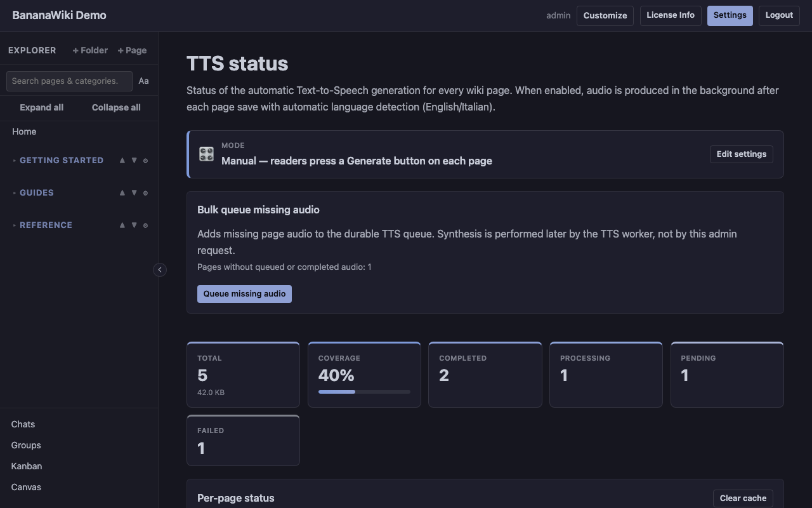Click the TTS mode icon
Image resolution: width=812 pixels, height=508 pixels.
point(206,154)
